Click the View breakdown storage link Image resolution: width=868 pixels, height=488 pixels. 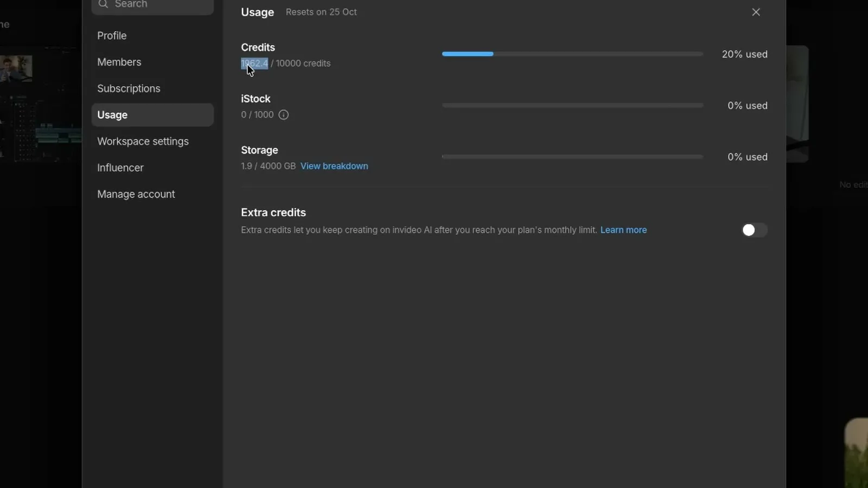point(334,166)
